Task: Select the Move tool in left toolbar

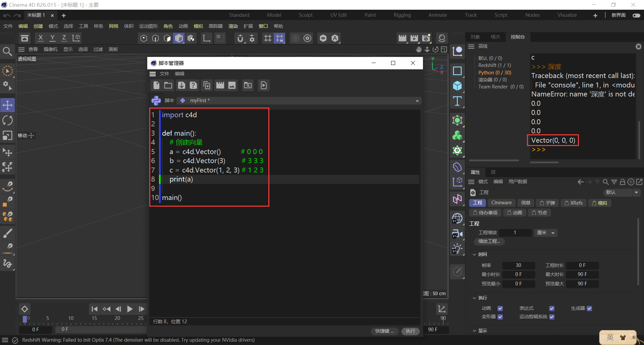Action: 7,105
